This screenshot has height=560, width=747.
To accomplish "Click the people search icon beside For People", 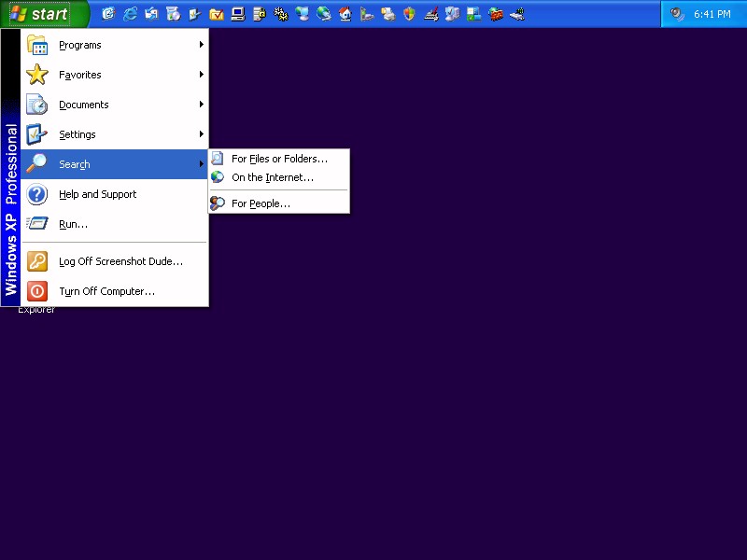I will click(x=218, y=203).
